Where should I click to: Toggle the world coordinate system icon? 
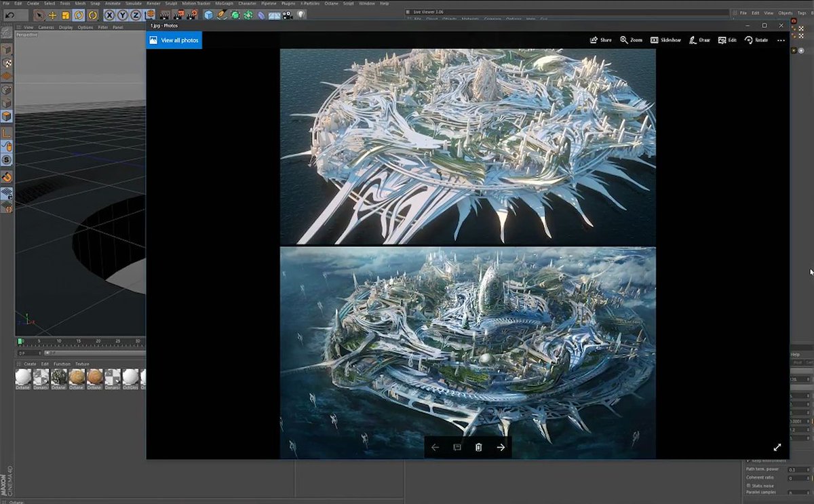149,15
